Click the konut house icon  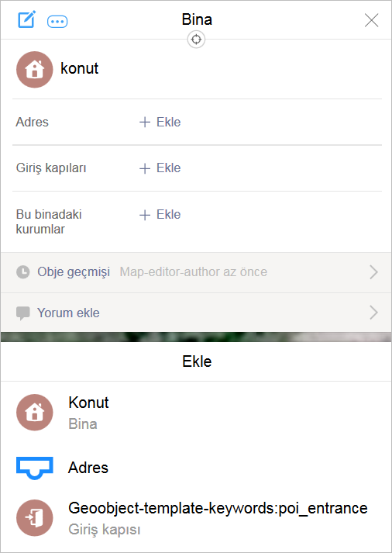35,70
